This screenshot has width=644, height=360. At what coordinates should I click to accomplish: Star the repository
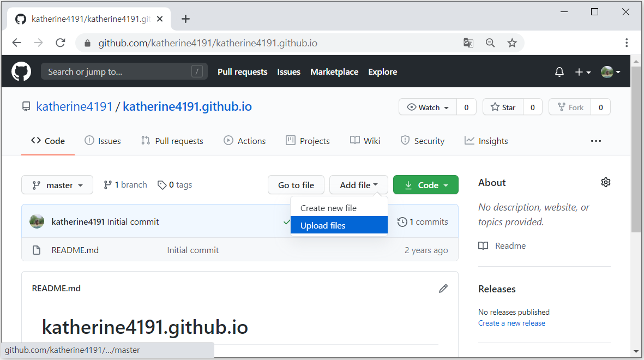coord(503,107)
